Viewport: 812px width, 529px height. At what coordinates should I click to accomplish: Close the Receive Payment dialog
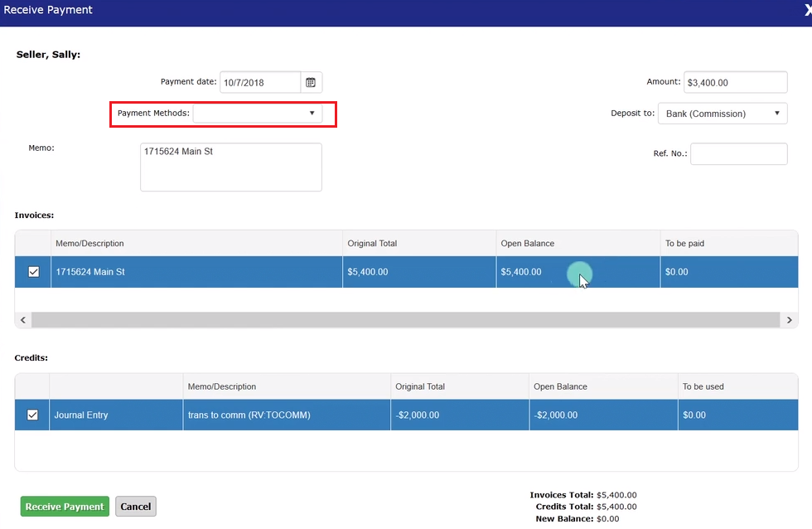click(x=807, y=11)
